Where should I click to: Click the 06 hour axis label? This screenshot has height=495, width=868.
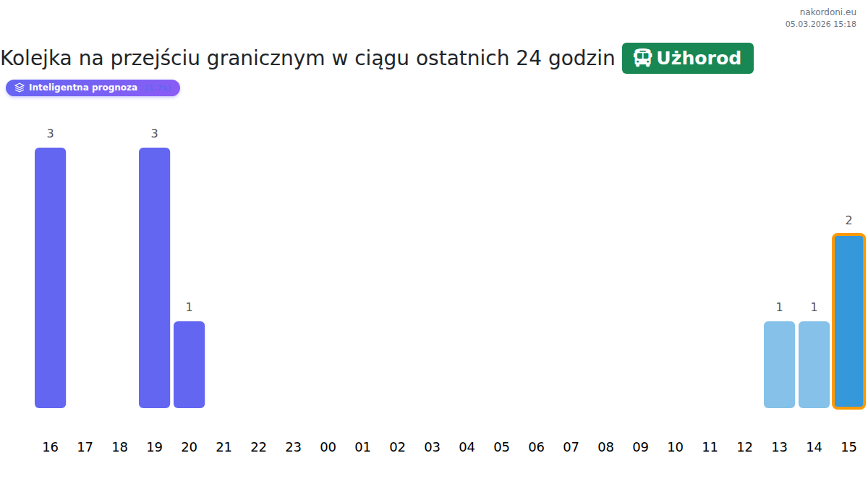pos(537,447)
